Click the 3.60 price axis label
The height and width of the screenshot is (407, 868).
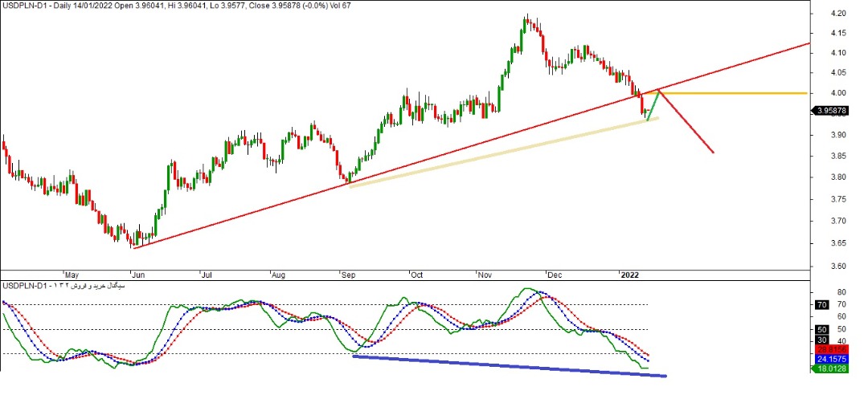[x=838, y=267]
